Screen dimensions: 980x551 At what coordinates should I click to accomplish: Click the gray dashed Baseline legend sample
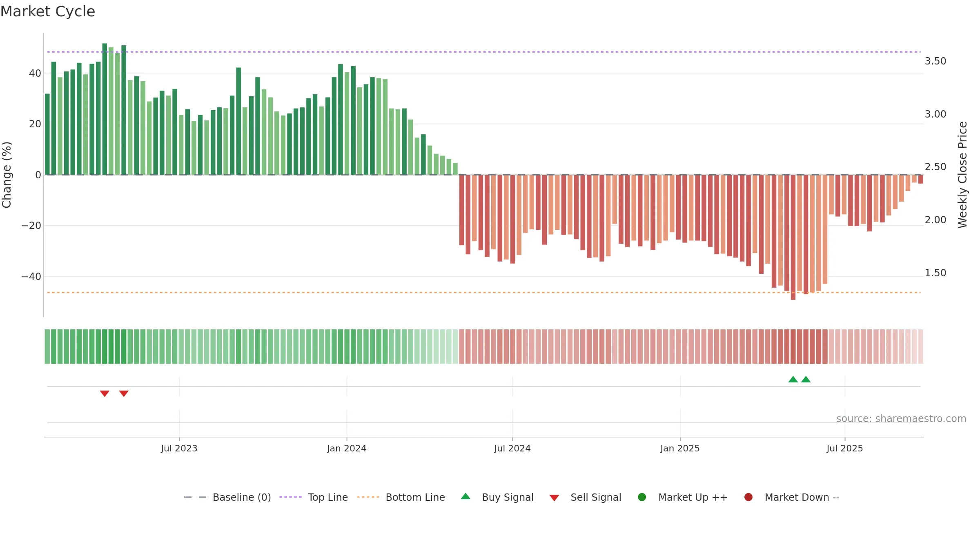coord(195,497)
